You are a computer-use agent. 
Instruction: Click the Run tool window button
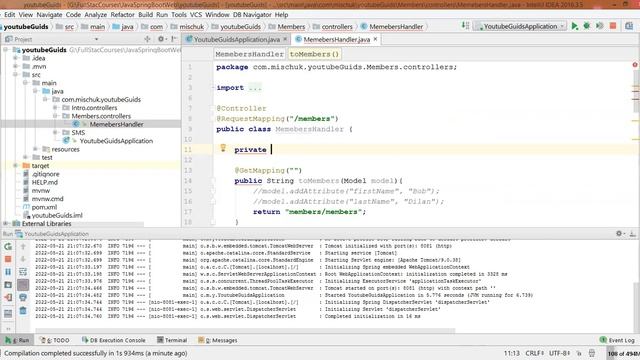[x=18, y=340]
